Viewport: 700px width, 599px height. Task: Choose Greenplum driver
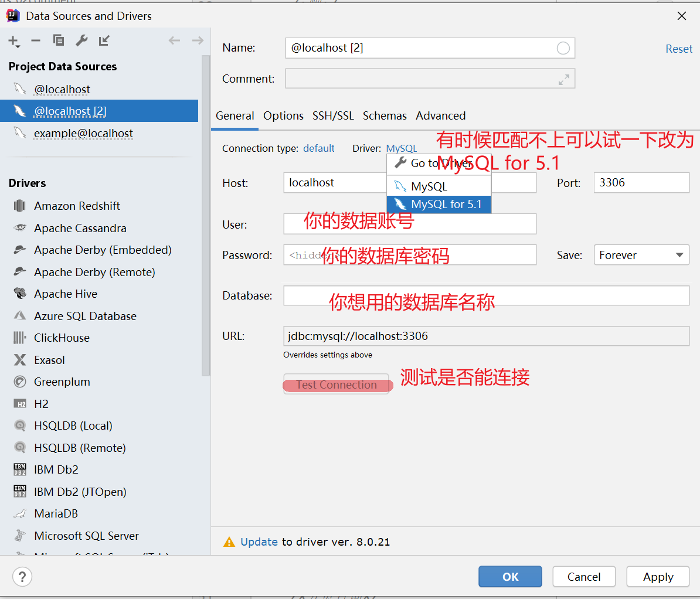[62, 382]
